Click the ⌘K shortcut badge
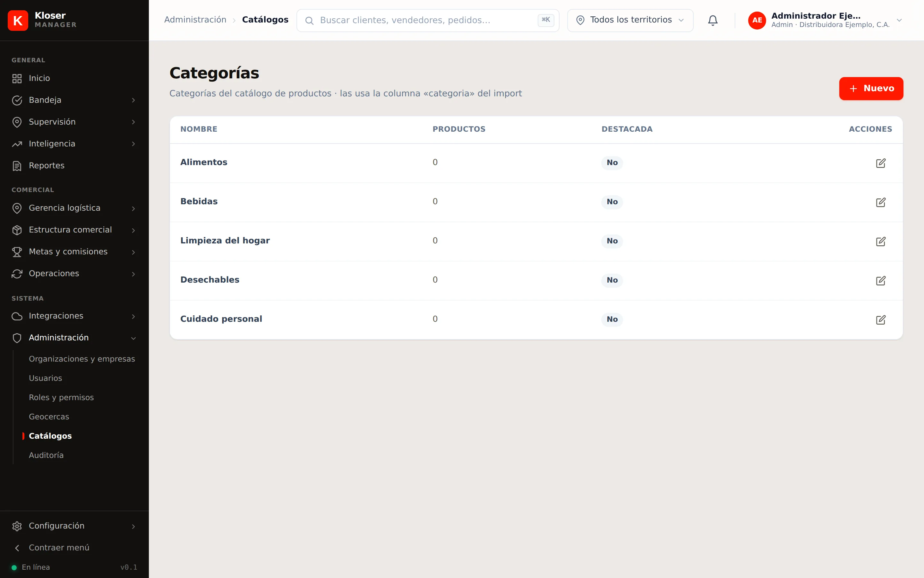Screen dimensions: 924x578 (x=546, y=20)
